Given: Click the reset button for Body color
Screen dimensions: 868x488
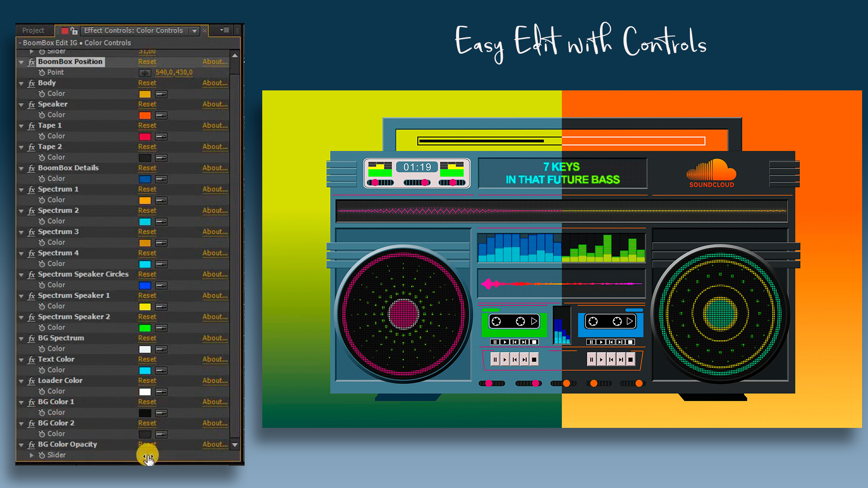Looking at the screenshot, I should pos(146,82).
